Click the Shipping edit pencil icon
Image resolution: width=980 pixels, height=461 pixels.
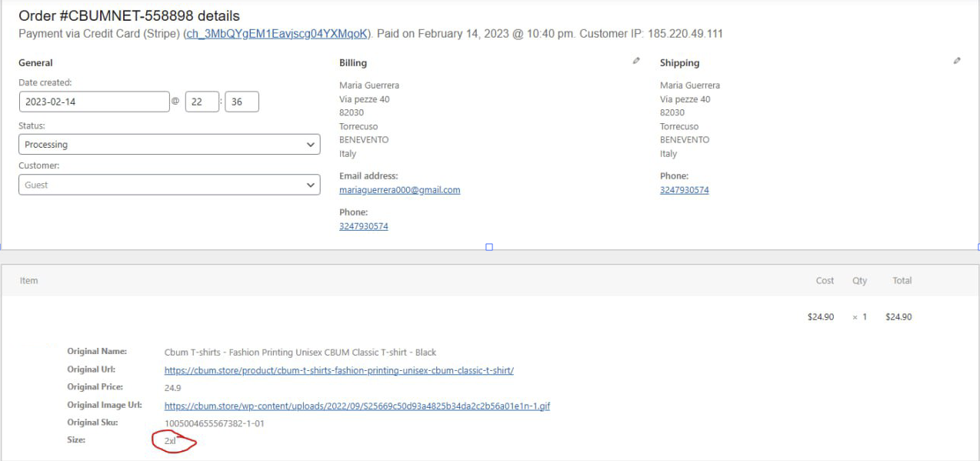[957, 61]
